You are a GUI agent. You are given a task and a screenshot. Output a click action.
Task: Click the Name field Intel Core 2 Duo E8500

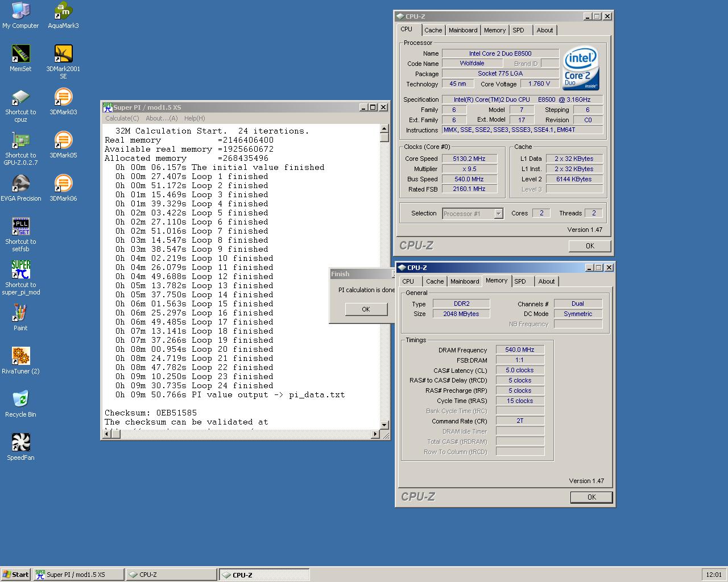pos(500,53)
